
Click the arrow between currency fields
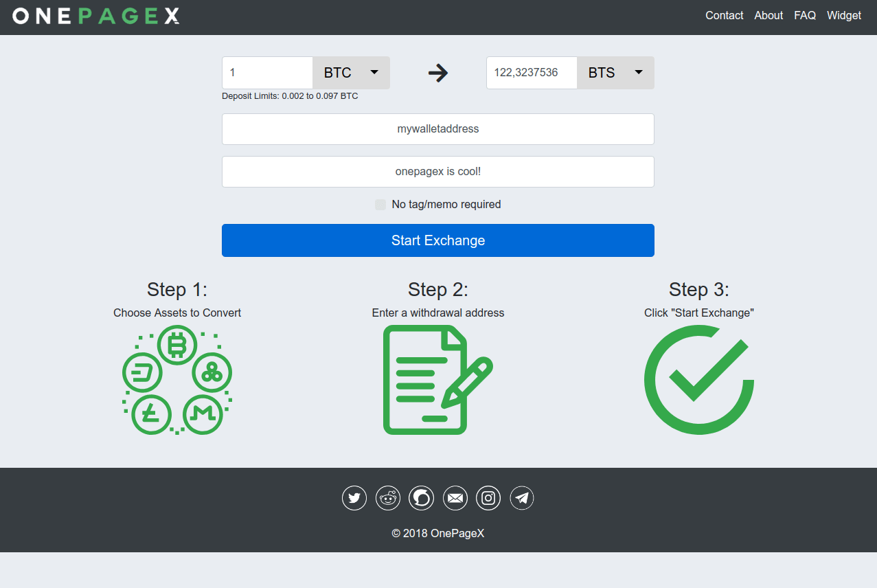click(438, 73)
